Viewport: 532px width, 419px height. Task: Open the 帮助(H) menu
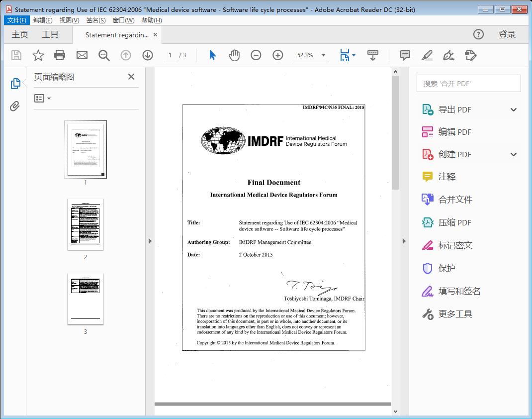pyautogui.click(x=152, y=20)
